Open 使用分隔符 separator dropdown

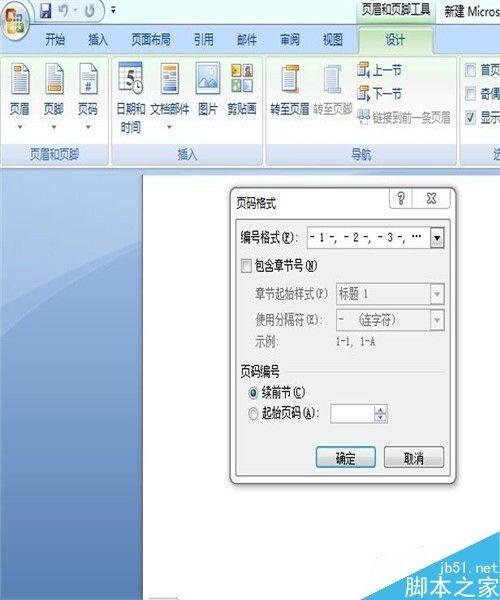pyautogui.click(x=437, y=320)
